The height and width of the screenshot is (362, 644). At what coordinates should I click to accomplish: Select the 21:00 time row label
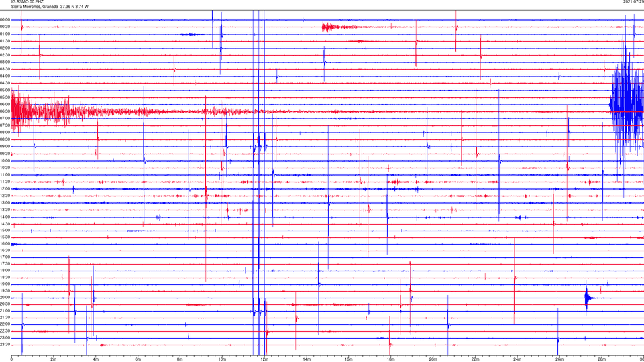[x=5, y=310]
